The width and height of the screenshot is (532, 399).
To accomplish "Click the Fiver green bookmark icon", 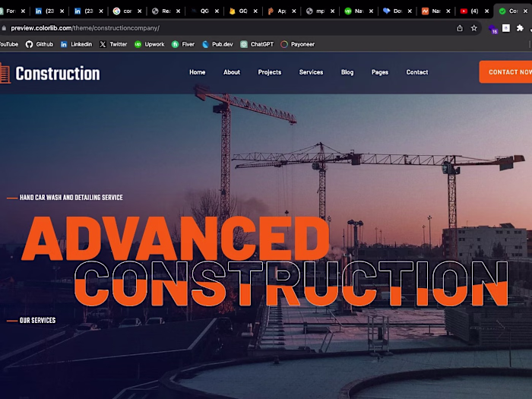I will (x=175, y=44).
